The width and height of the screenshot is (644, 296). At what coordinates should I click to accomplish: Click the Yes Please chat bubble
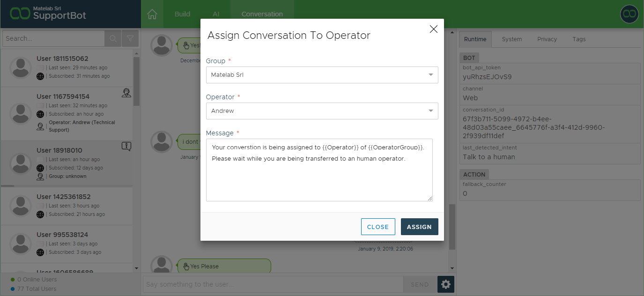click(224, 266)
